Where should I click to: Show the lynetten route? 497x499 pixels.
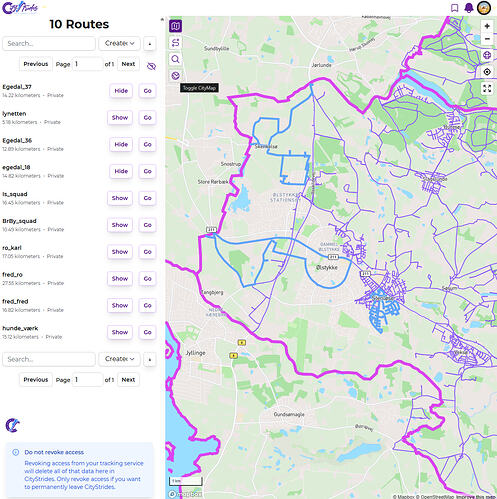pos(120,118)
